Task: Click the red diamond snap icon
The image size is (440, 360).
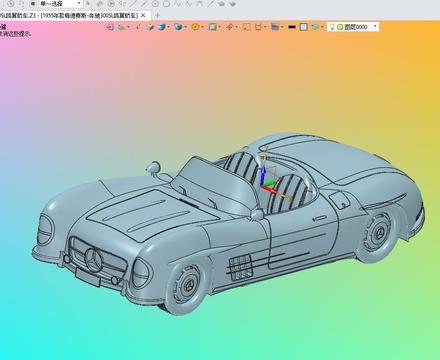Action: pos(229,27)
